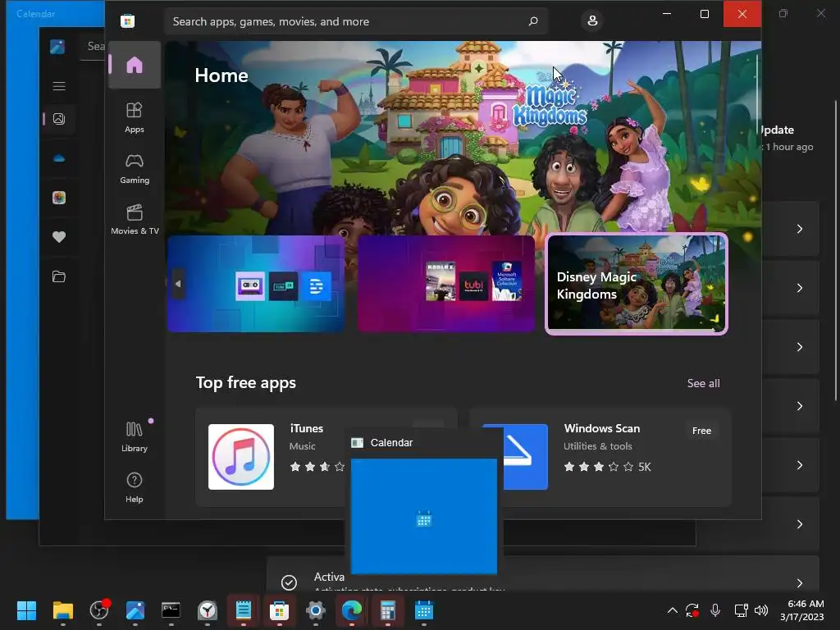Open the Clock app from the taskbar

pyautogui.click(x=208, y=610)
